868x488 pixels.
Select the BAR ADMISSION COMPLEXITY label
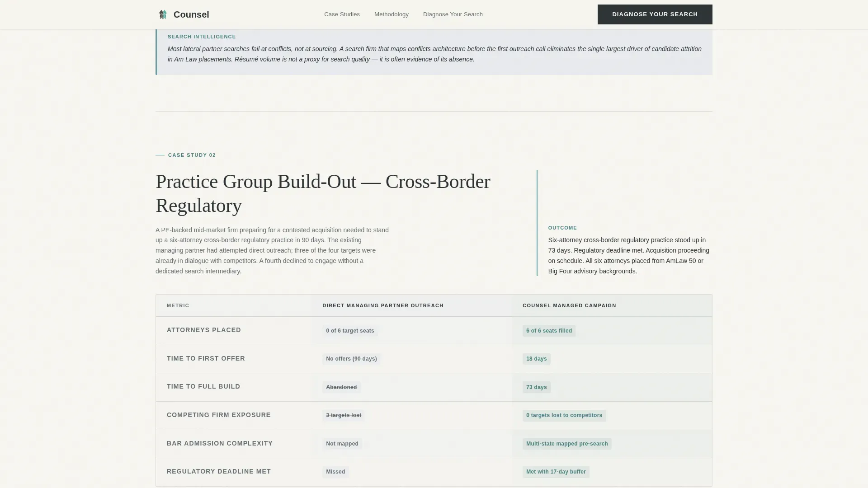[x=220, y=443]
